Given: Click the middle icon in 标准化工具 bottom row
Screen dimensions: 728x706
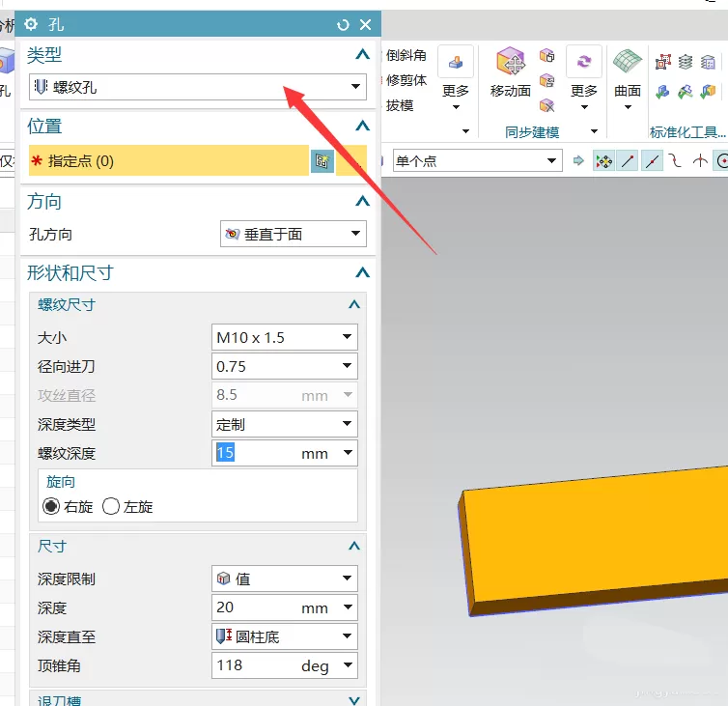Looking at the screenshot, I should (x=686, y=92).
